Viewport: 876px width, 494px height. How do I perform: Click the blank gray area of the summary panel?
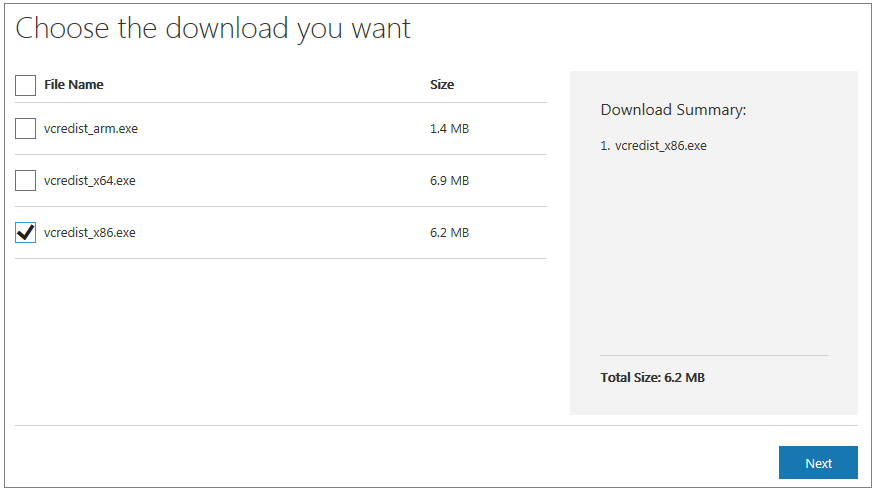[713, 251]
